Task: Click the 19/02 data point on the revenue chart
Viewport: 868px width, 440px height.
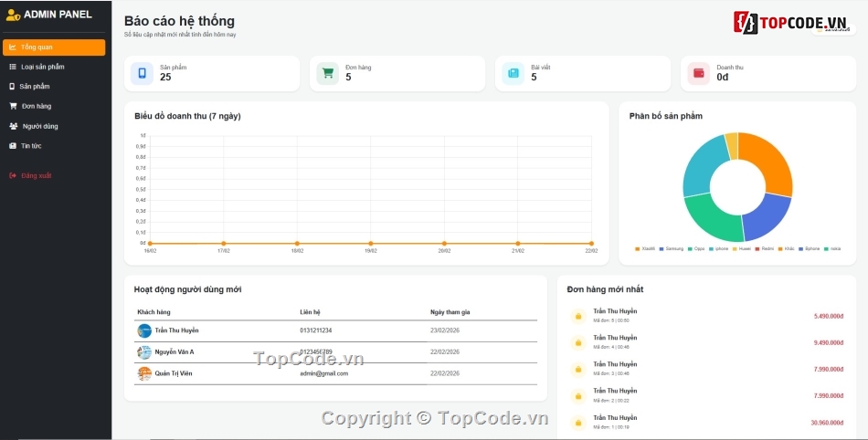Action: click(x=370, y=244)
